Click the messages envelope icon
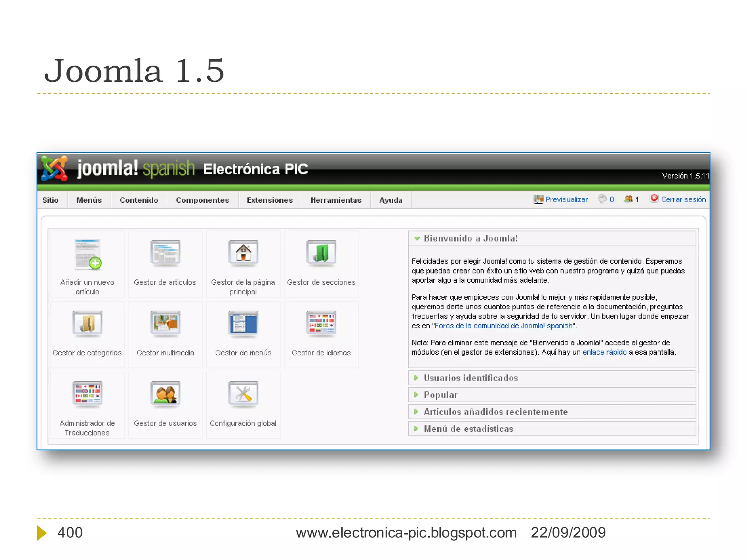The height and width of the screenshot is (560, 747). (603, 199)
